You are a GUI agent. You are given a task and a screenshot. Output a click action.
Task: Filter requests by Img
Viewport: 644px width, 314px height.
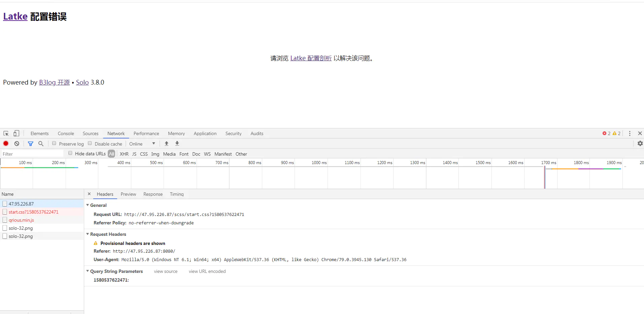[x=155, y=154]
